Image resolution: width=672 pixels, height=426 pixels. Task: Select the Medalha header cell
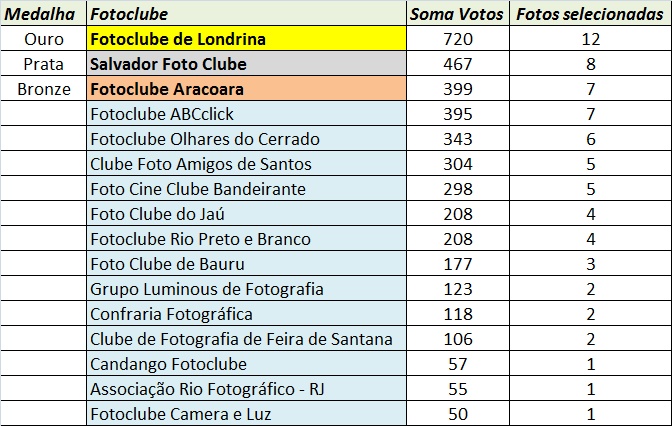(x=43, y=13)
